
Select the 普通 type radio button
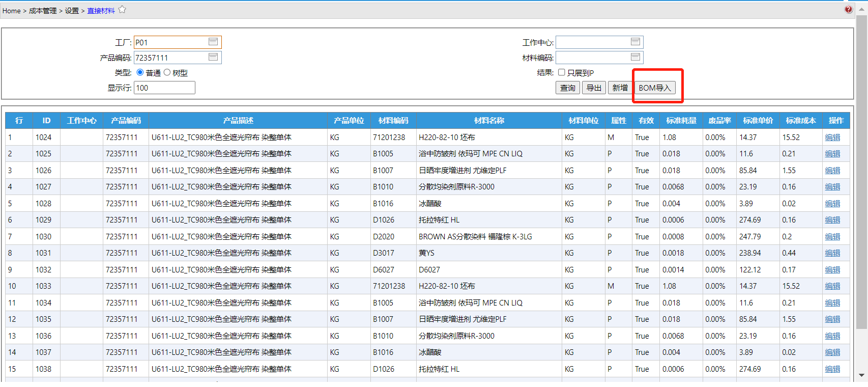pos(140,72)
